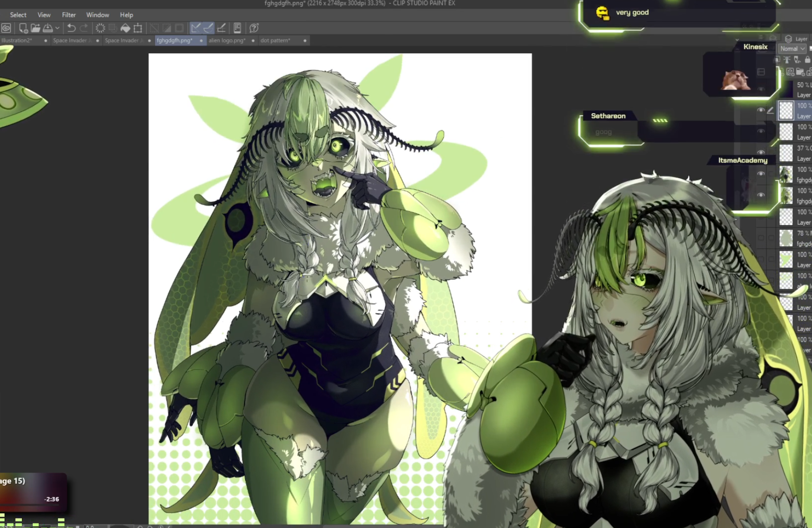Toggle the Set as Draft Layer icon
Screen dimensions: 812x528
point(797,60)
